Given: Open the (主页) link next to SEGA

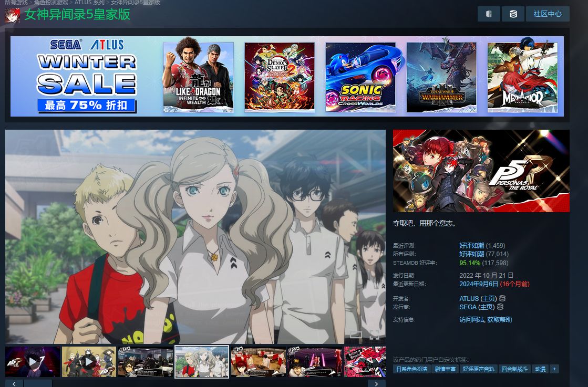Looking at the screenshot, I should click(x=486, y=307).
